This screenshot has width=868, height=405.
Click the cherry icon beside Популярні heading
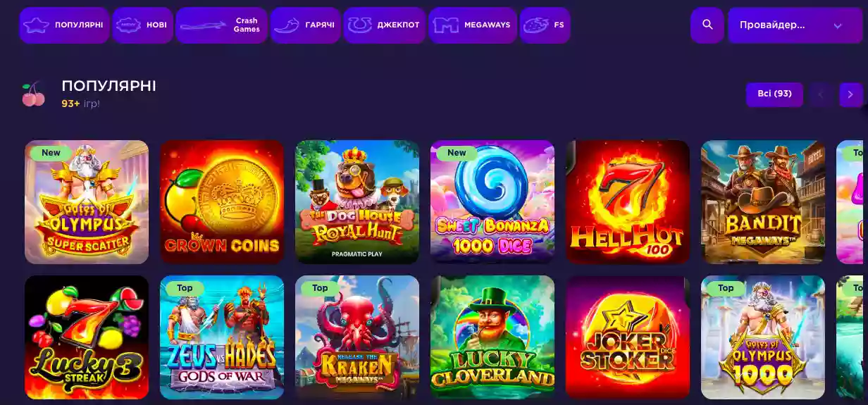[33, 95]
